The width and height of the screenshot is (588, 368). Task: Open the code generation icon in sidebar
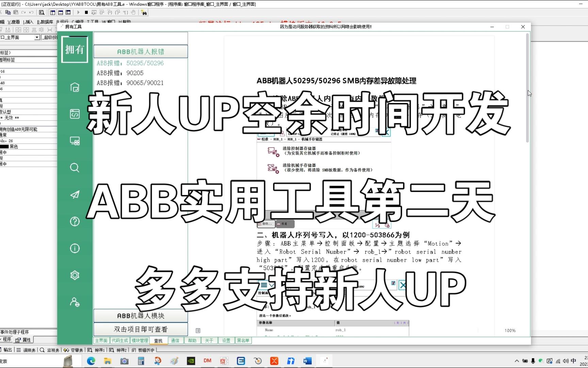[x=75, y=114]
